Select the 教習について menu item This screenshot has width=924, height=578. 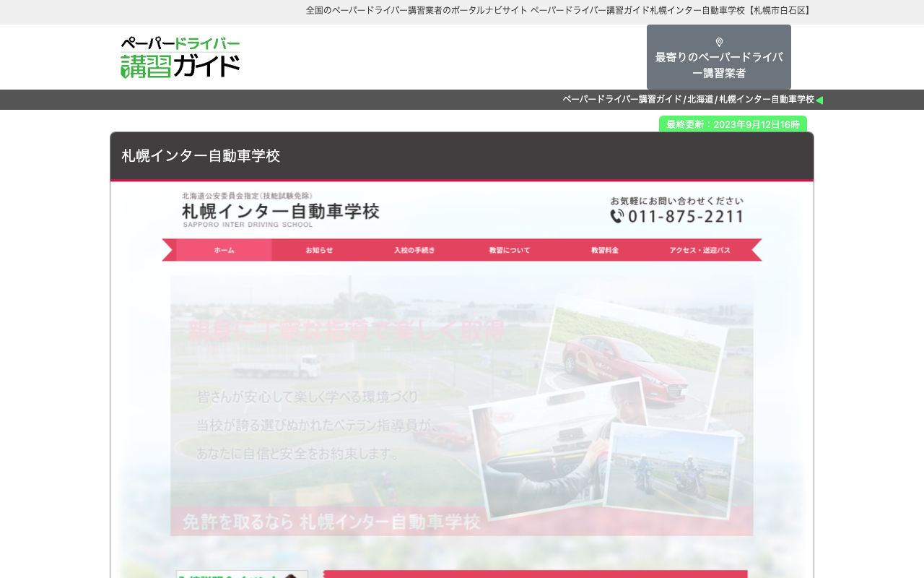508,250
